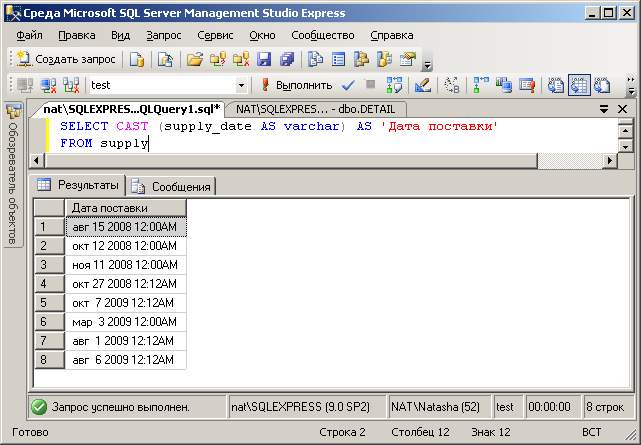Open the Сервис menu
The width and height of the screenshot is (641, 445).
coord(215,36)
